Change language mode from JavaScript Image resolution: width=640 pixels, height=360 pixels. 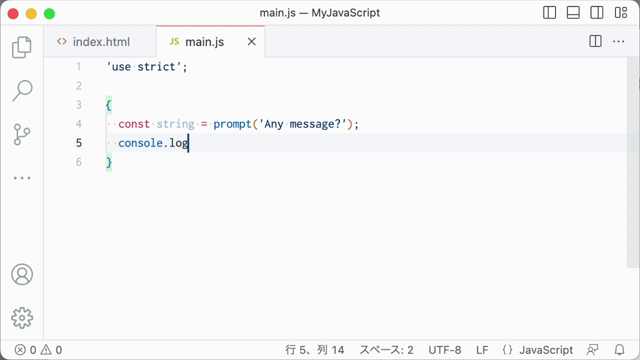click(x=546, y=350)
